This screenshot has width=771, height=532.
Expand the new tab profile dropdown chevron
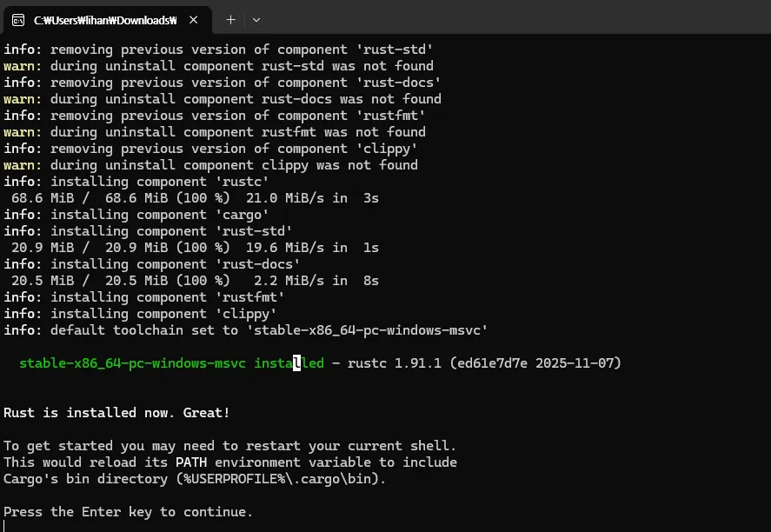pyautogui.click(x=256, y=19)
